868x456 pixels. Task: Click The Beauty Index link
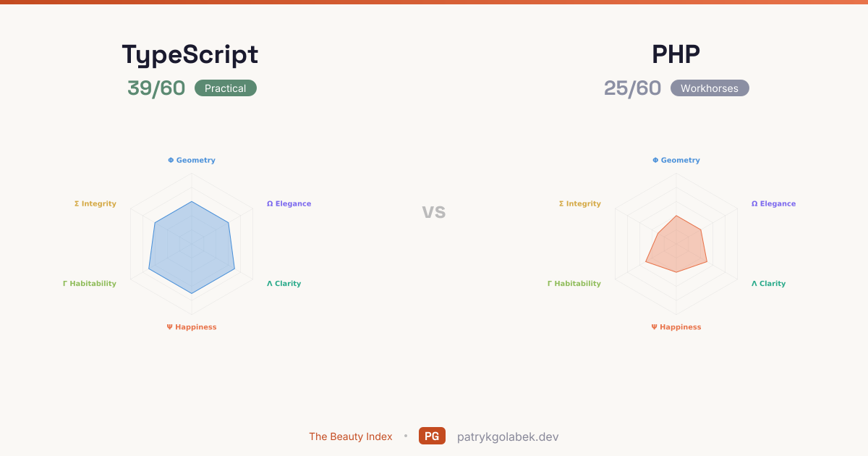[350, 436]
